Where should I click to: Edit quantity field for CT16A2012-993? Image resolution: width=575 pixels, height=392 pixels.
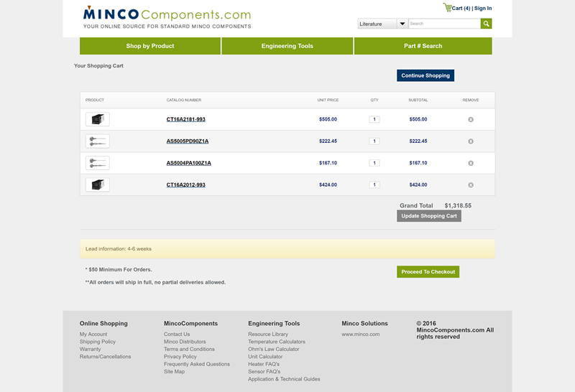coord(374,185)
